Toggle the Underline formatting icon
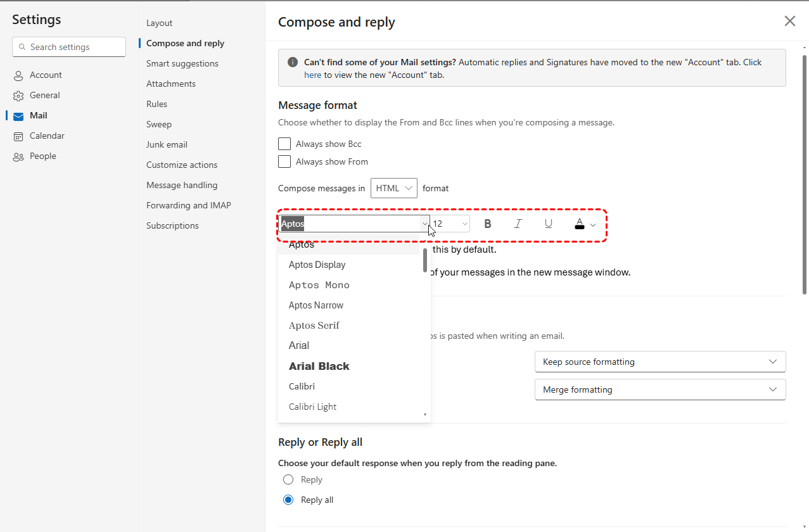The image size is (809, 532). coord(549,224)
